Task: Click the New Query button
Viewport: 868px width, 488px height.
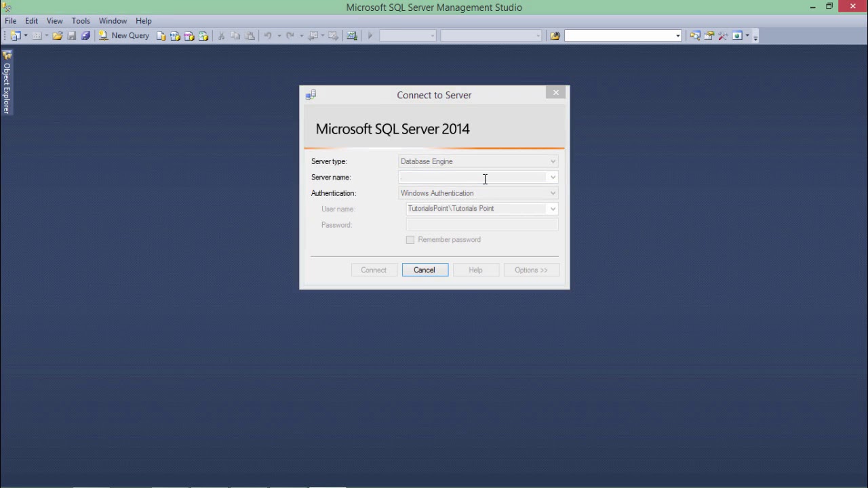Action: [124, 36]
